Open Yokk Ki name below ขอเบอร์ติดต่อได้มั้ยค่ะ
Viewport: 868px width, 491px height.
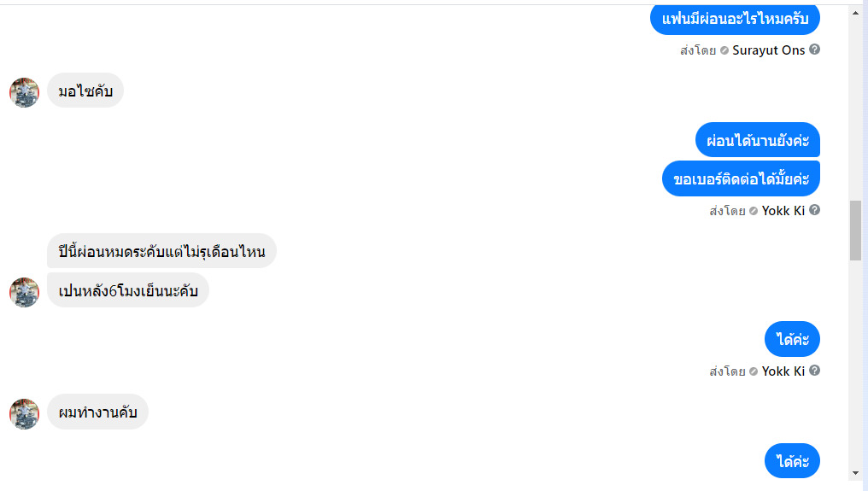[783, 211]
